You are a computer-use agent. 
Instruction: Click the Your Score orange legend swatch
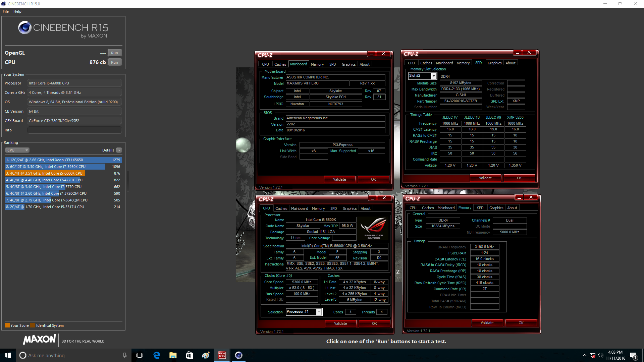pyautogui.click(x=7, y=325)
